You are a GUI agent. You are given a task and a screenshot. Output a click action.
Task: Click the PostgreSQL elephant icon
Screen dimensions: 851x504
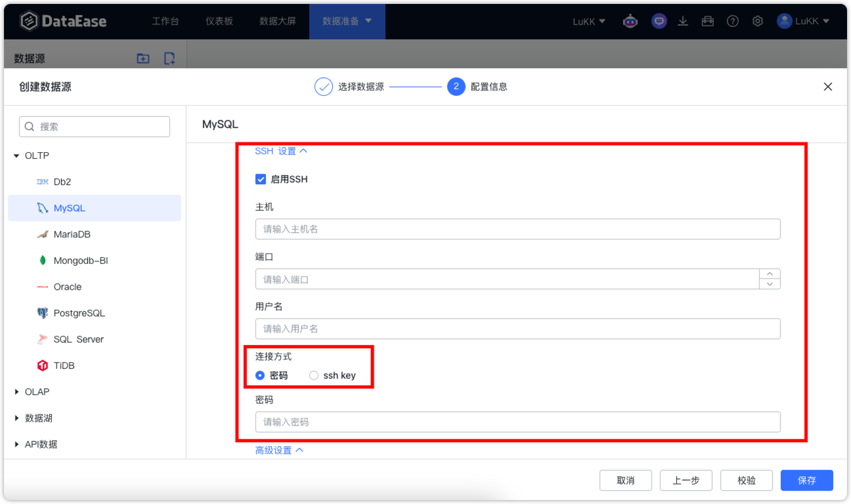(43, 313)
